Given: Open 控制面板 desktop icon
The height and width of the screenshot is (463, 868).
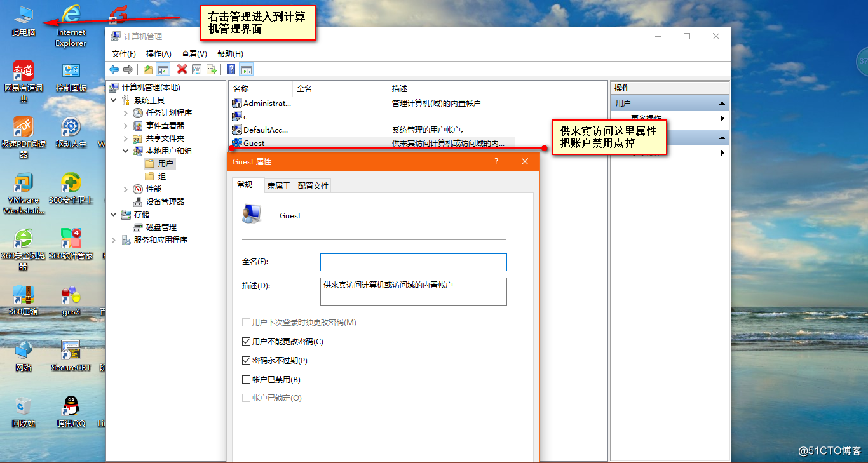Looking at the screenshot, I should (x=71, y=77).
